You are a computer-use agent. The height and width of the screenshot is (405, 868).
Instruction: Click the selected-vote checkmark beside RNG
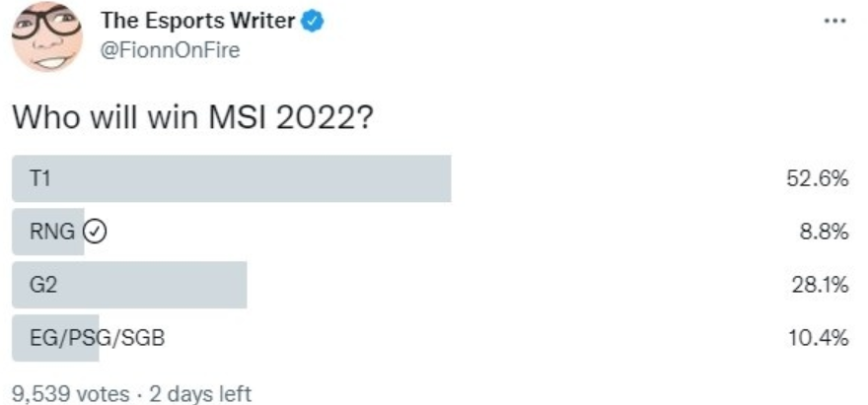(96, 233)
